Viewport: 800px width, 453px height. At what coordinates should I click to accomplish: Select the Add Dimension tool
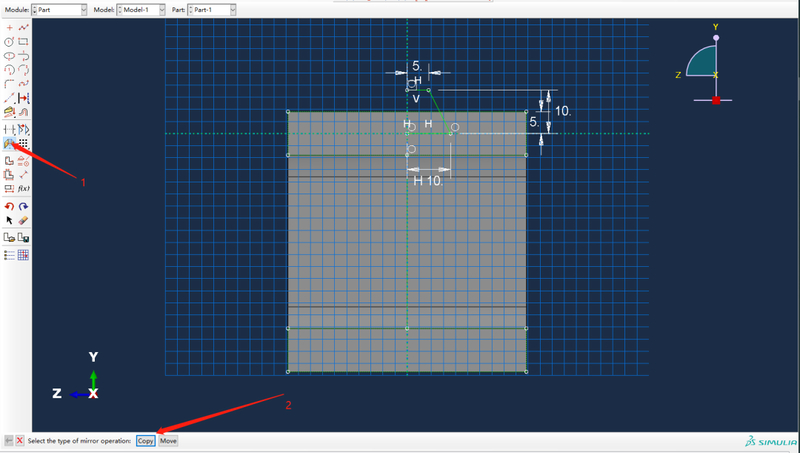pos(23,175)
